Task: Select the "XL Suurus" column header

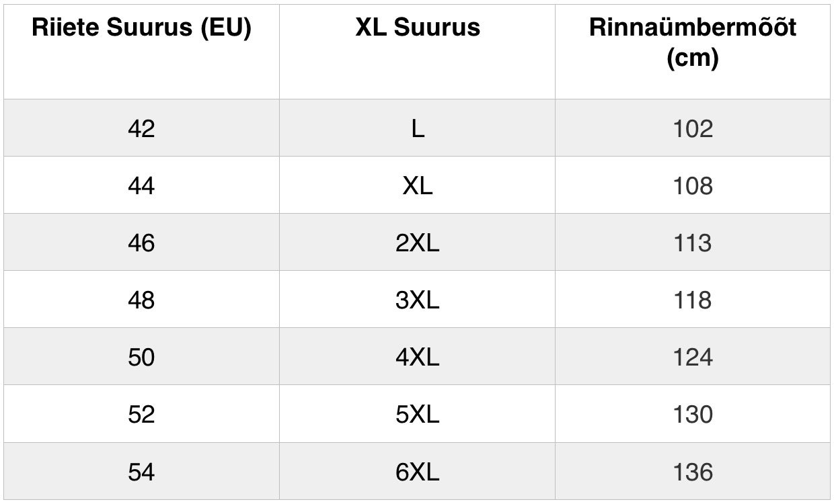Action: coord(418,28)
